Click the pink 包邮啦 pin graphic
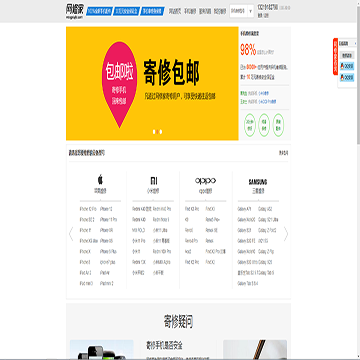The image size is (360, 360). click(119, 85)
